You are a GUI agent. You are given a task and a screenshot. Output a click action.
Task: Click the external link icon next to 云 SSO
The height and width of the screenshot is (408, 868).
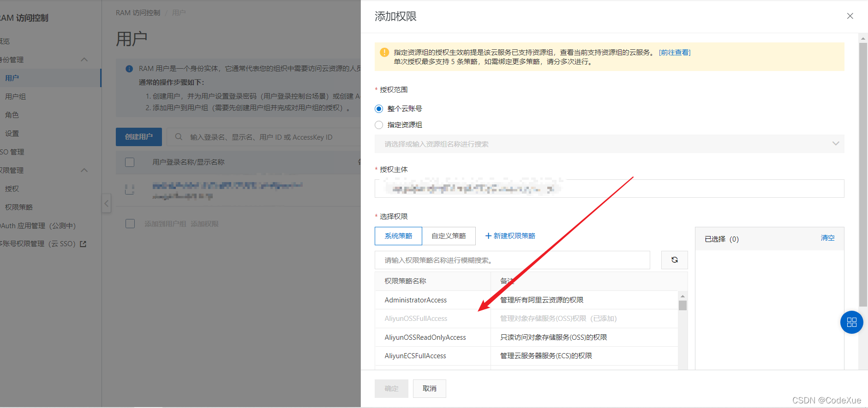coord(83,244)
